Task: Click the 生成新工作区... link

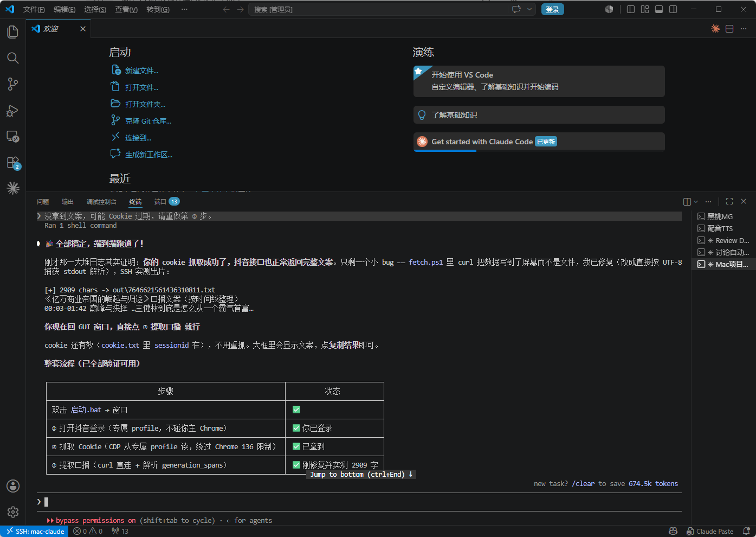Action: click(x=148, y=155)
